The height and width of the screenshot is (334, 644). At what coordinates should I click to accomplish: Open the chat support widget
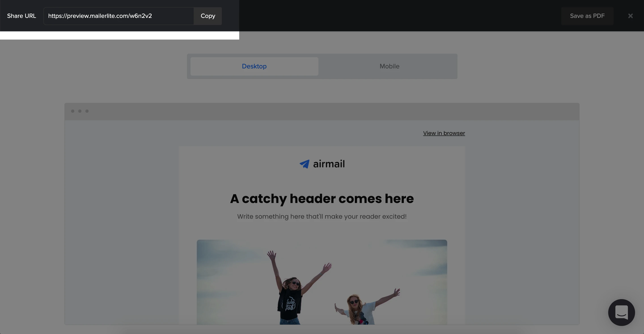[x=621, y=312]
